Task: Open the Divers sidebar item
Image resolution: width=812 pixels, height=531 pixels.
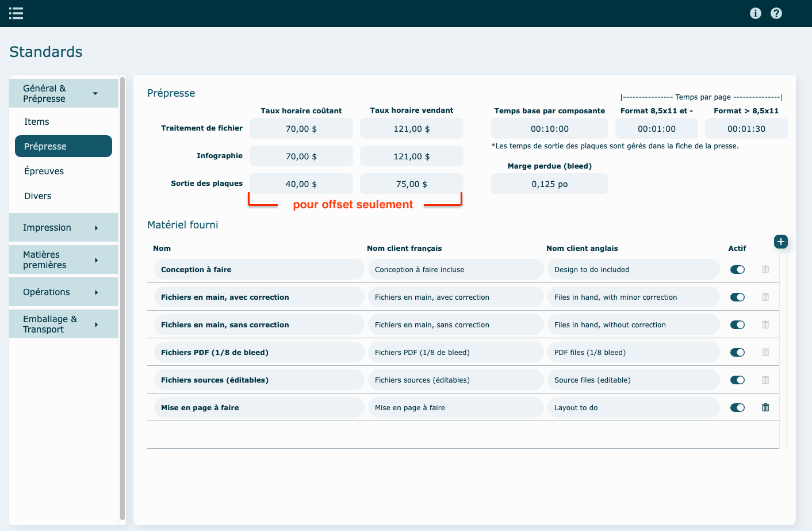Action: [x=38, y=196]
